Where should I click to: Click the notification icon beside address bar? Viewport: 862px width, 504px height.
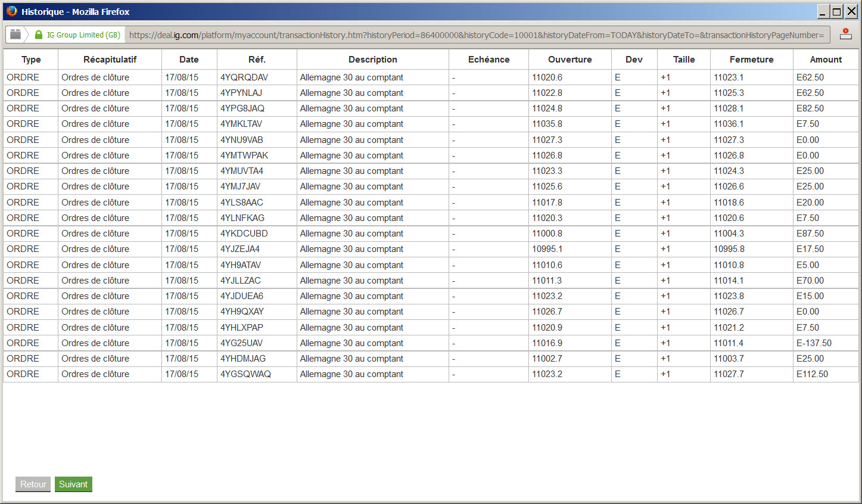click(845, 34)
